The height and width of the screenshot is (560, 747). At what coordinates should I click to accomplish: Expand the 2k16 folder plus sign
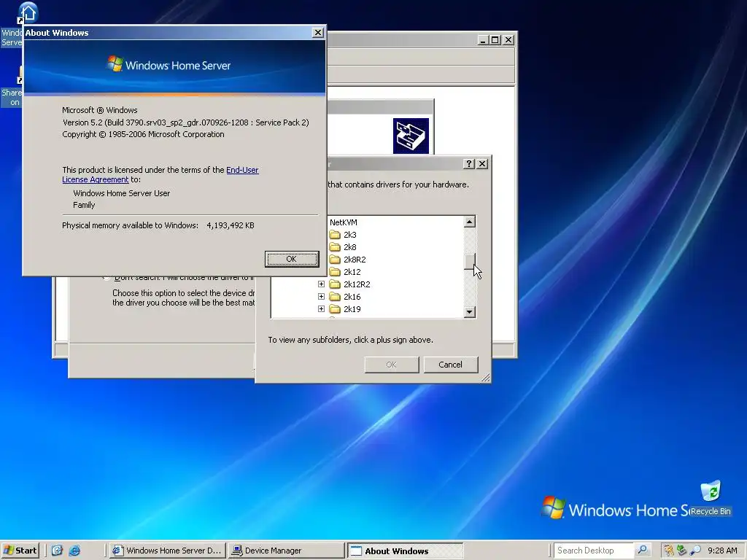[x=321, y=297]
